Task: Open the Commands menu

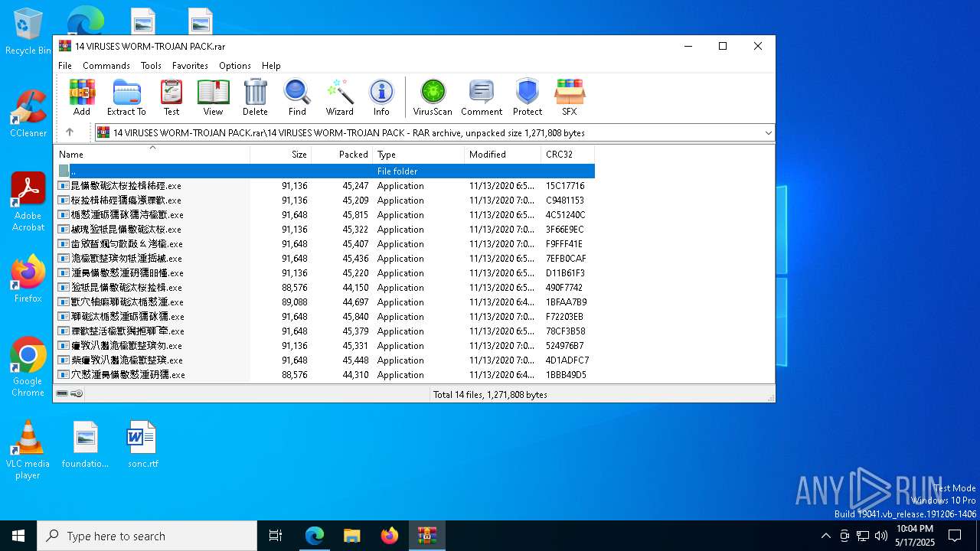Action: (x=106, y=66)
